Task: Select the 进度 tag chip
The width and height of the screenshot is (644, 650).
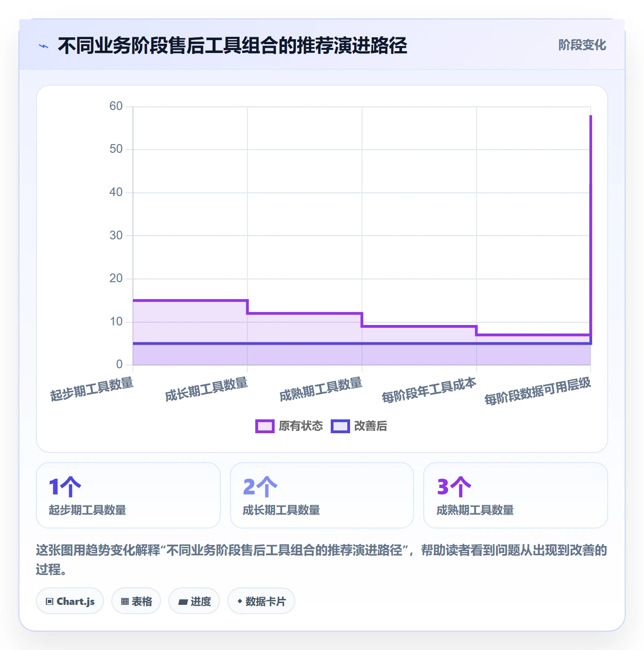Action: tap(194, 601)
